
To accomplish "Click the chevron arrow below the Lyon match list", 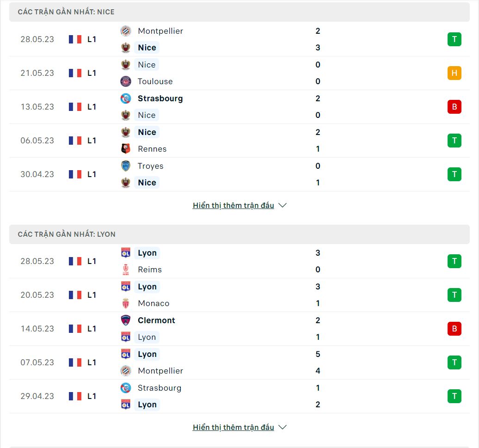I will click(x=282, y=427).
